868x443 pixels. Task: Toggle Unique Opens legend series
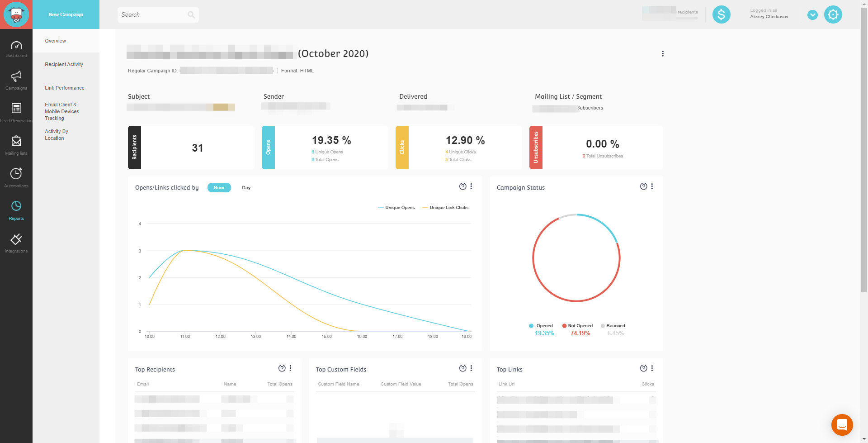[x=396, y=208]
